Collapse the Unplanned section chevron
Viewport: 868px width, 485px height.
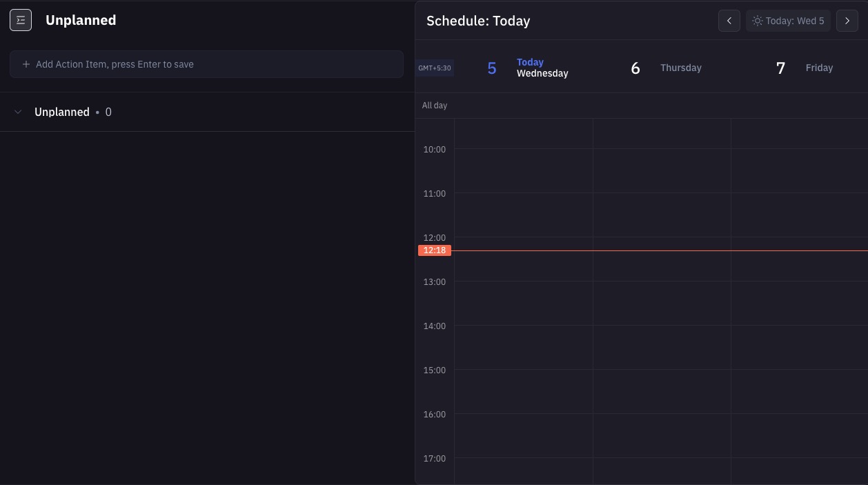[18, 112]
